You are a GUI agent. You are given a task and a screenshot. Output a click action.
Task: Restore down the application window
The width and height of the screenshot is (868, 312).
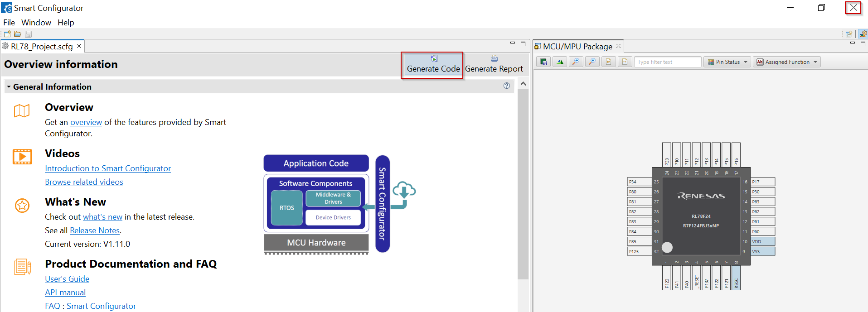(x=821, y=8)
